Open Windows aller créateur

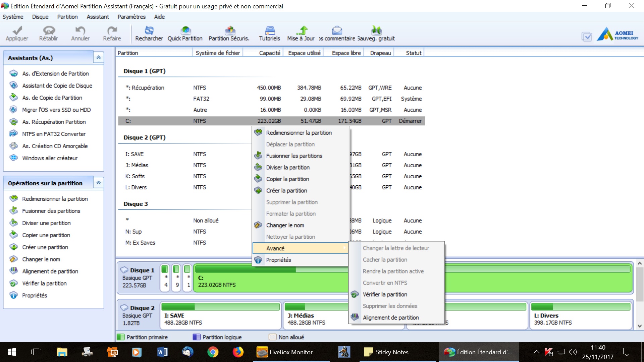click(50, 158)
